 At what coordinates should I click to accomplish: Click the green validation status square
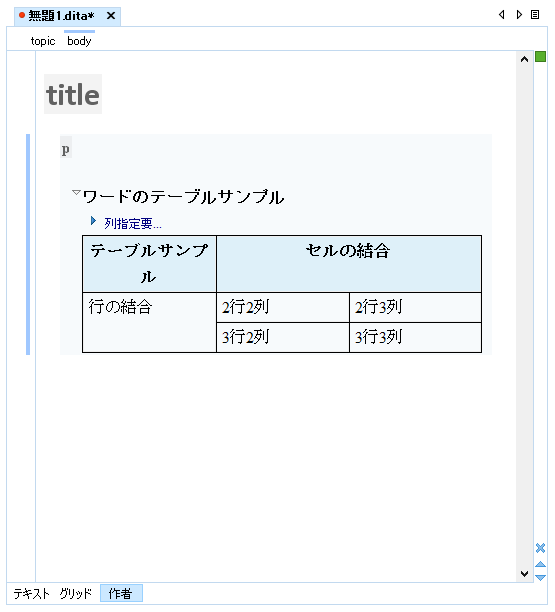[x=541, y=57]
